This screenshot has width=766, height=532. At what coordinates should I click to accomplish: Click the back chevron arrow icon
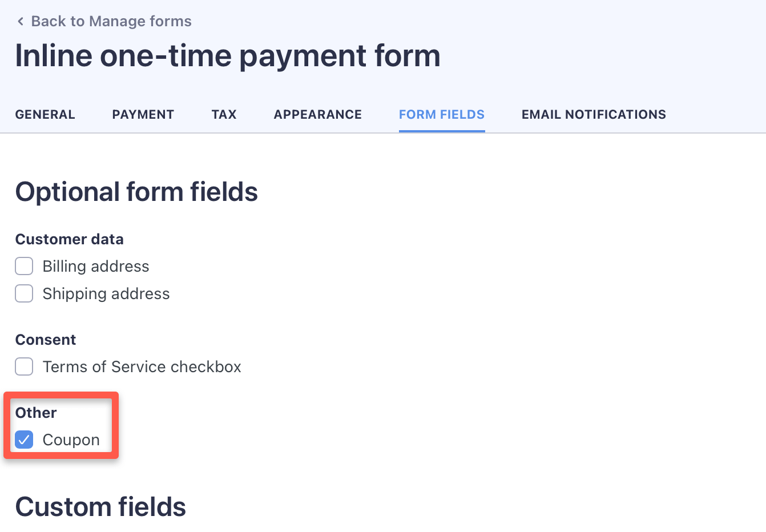(x=21, y=22)
